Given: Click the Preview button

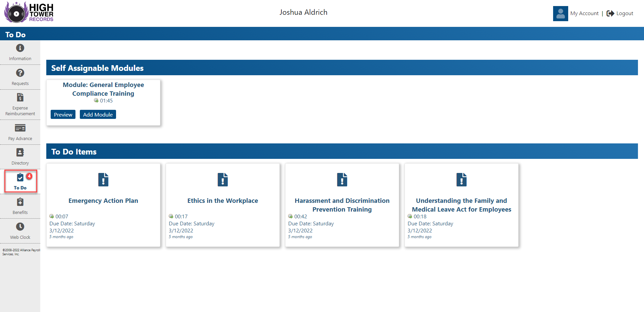Looking at the screenshot, I should (63, 115).
